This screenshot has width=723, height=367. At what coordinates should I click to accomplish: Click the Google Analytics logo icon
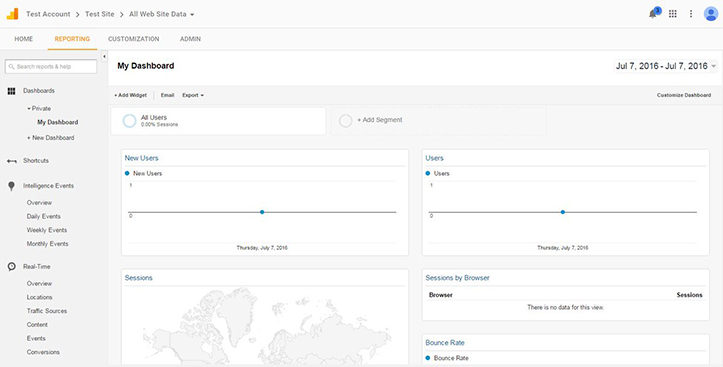pyautogui.click(x=12, y=14)
